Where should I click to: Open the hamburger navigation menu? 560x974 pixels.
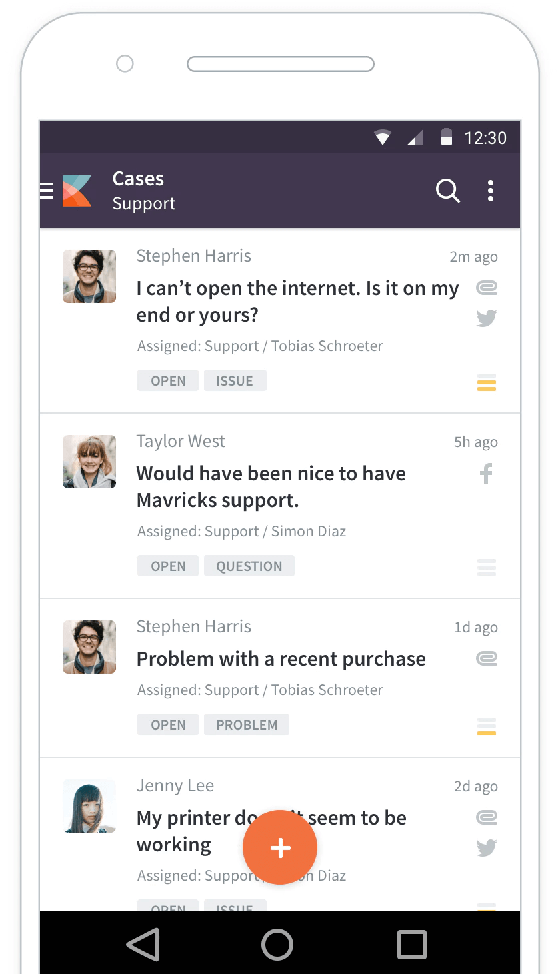point(47,191)
